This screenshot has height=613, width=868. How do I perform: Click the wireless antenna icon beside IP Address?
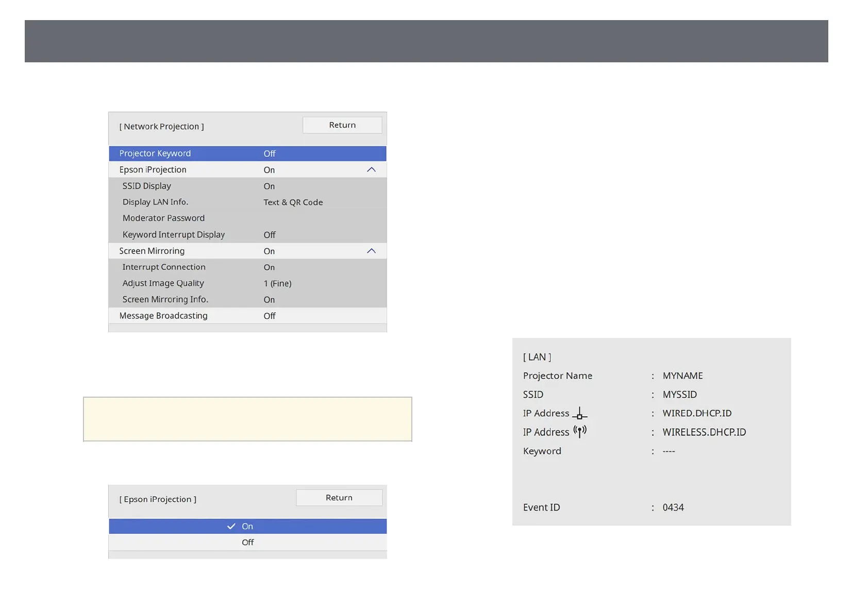point(580,431)
